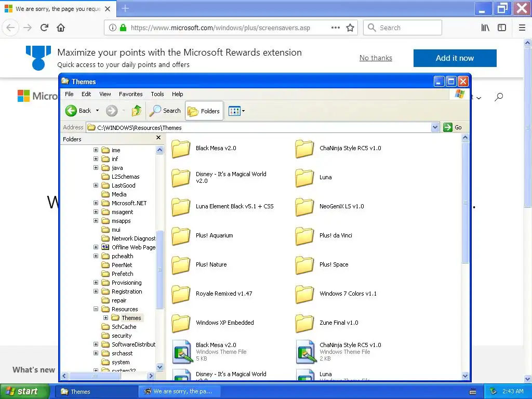Open the Views dropdown arrow
Screen dimensions: 532x399
tap(243, 111)
